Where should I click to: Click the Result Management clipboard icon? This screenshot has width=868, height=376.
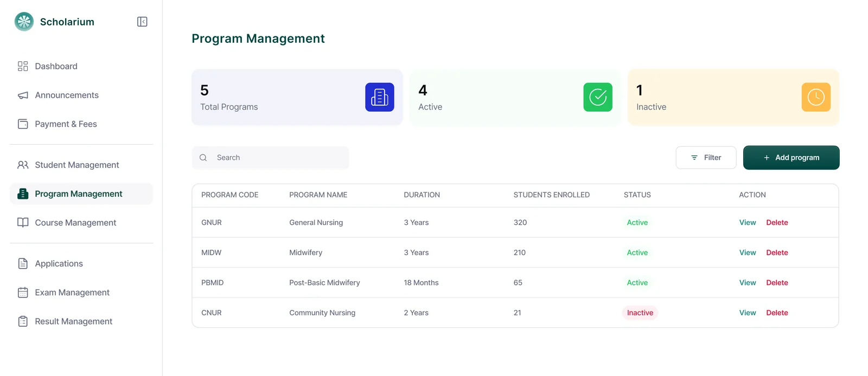point(23,321)
